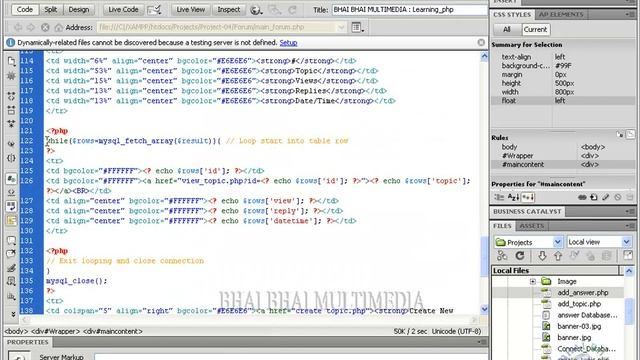Expand the Image folder in Local Files

tap(533, 281)
